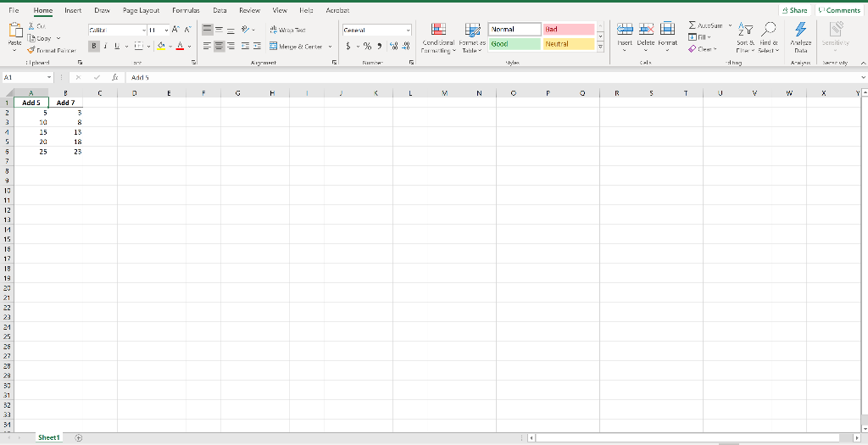The image size is (868, 445).
Task: Apply the Borders icon
Action: tap(139, 46)
